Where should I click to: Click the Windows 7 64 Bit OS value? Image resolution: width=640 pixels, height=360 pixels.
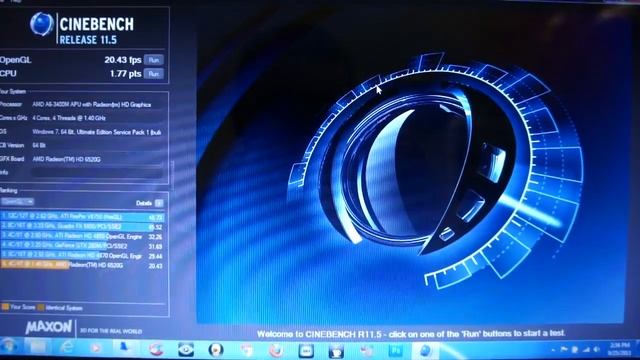(97, 132)
